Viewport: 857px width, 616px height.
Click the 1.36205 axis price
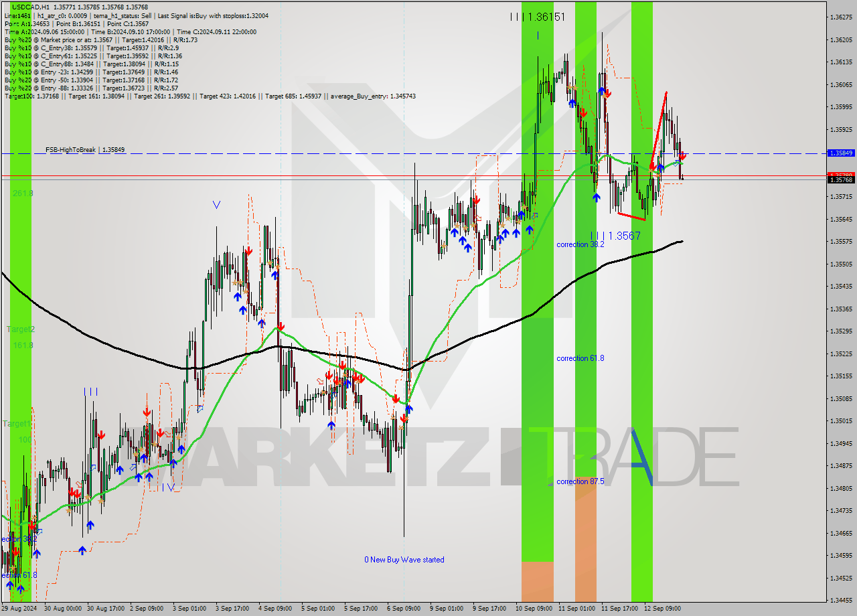[x=840, y=40]
